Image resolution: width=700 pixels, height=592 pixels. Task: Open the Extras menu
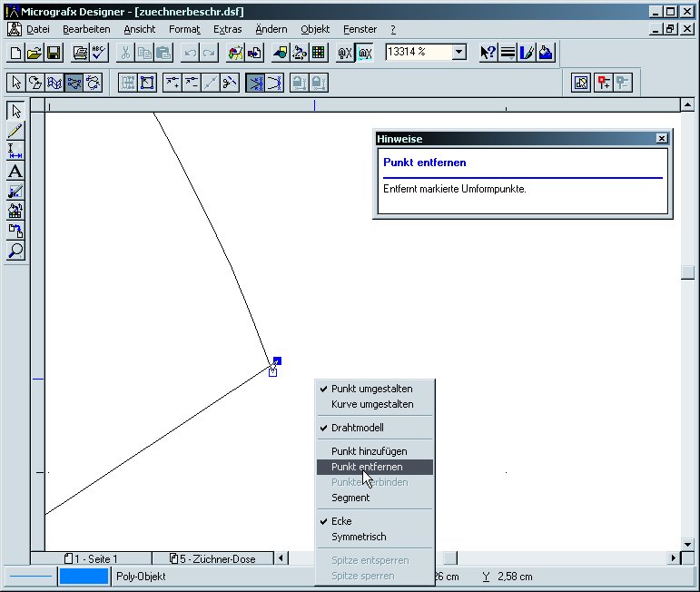[x=228, y=29]
